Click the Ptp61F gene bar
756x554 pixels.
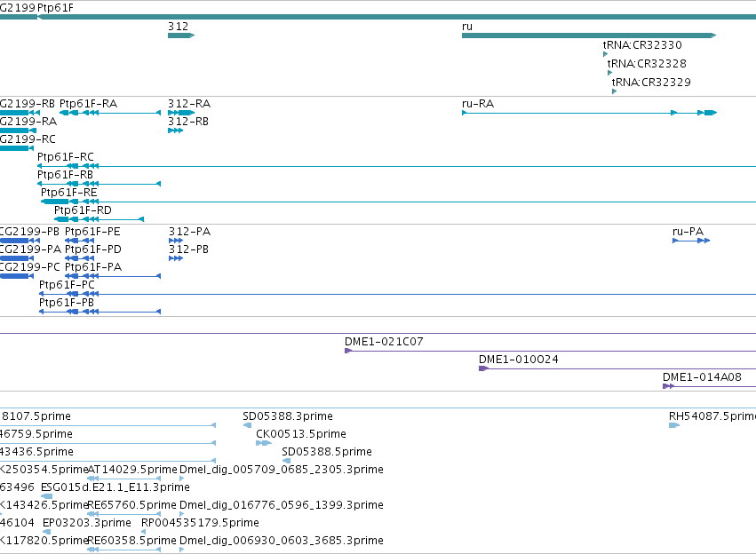396,17
